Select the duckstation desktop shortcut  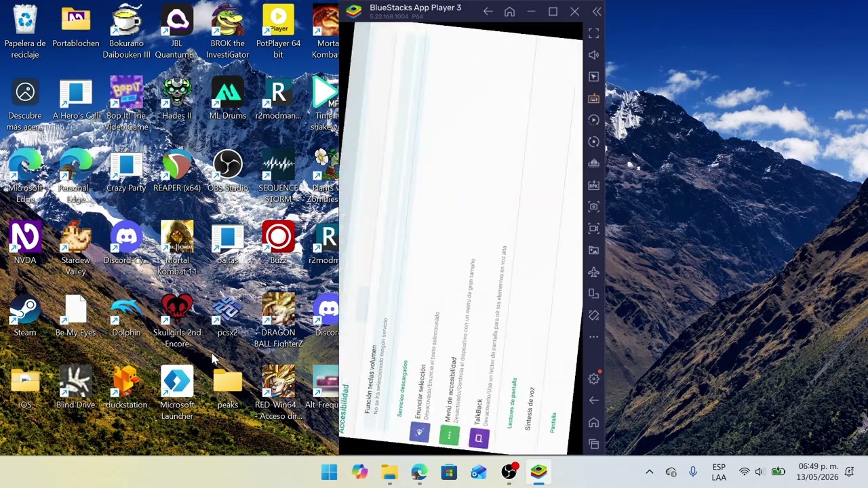pyautogui.click(x=126, y=388)
